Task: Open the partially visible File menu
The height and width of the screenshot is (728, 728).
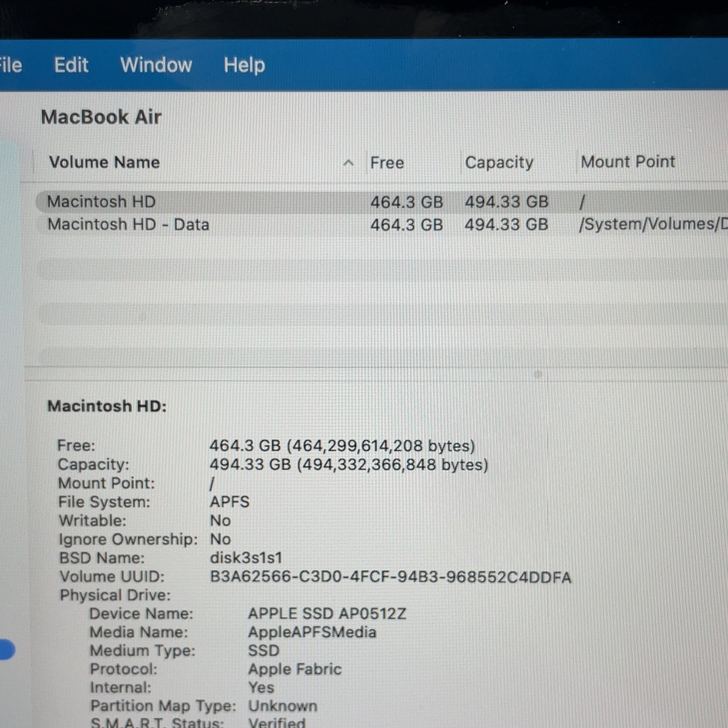Action: 11,65
